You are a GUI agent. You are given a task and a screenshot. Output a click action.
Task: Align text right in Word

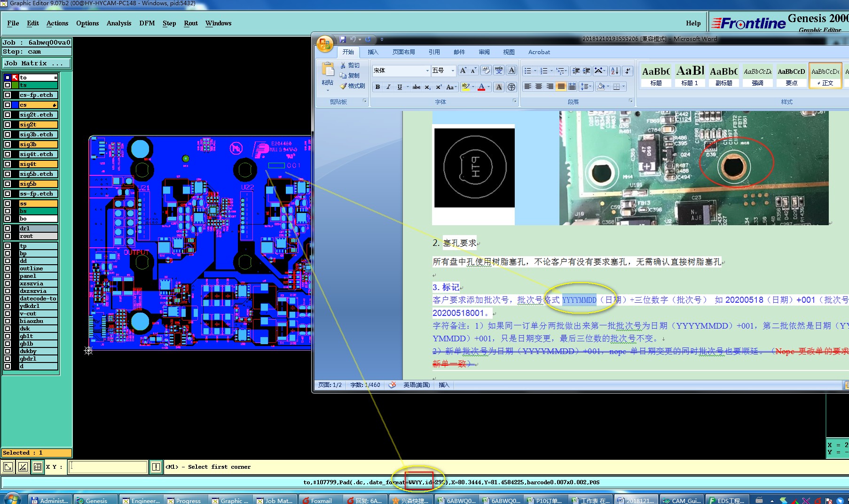(550, 87)
